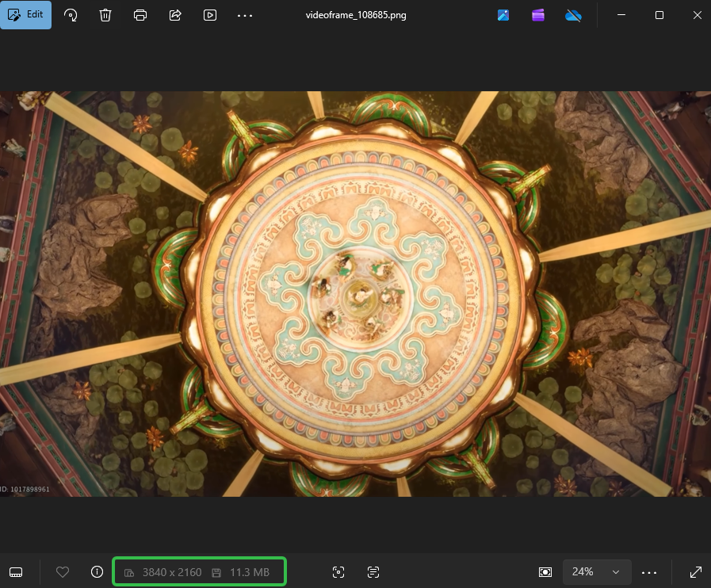Open the Share dialog
711x588 pixels.
175,15
